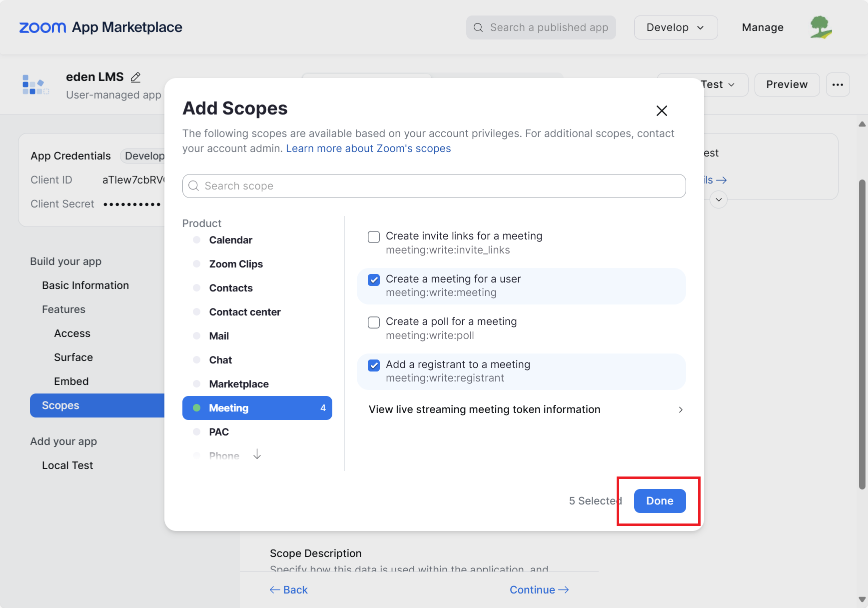Click the App Credentials heading
Screen dimensions: 868x608
[x=70, y=156]
